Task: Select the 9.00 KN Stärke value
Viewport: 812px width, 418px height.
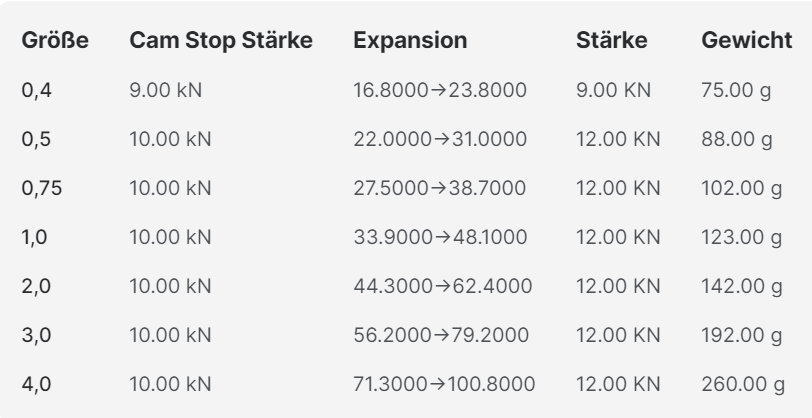Action: tap(614, 89)
